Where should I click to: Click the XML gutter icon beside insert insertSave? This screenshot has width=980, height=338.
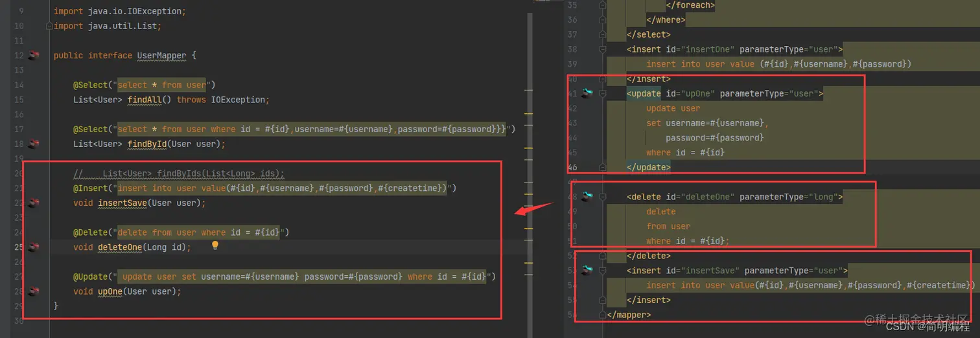click(587, 270)
